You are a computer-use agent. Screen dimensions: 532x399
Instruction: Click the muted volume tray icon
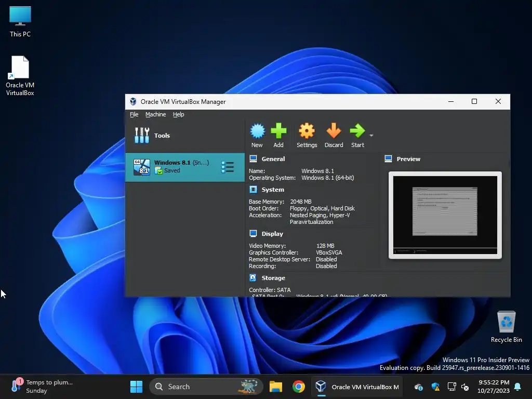pos(465,387)
